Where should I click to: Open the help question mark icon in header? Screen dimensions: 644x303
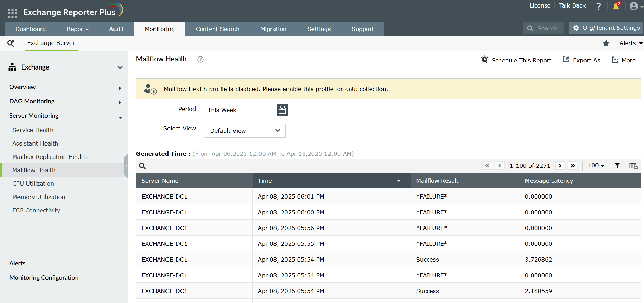click(x=599, y=7)
